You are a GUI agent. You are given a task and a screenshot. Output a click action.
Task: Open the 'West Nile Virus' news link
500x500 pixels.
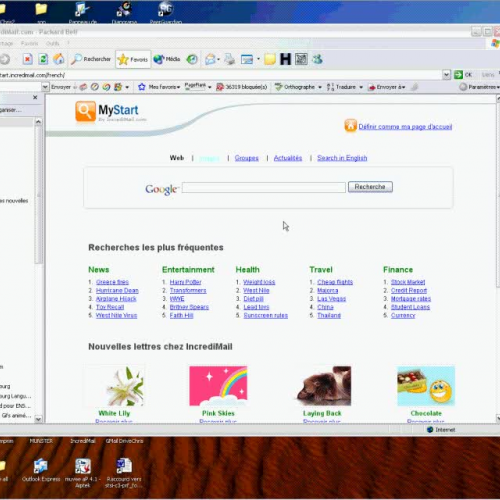(x=116, y=315)
